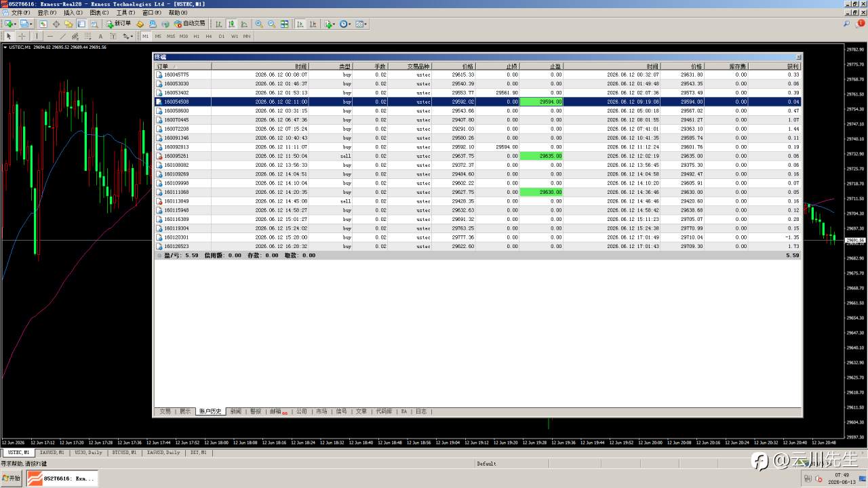The height and width of the screenshot is (488, 868).
Task: Open the profiles dropdown
Action: (26, 24)
